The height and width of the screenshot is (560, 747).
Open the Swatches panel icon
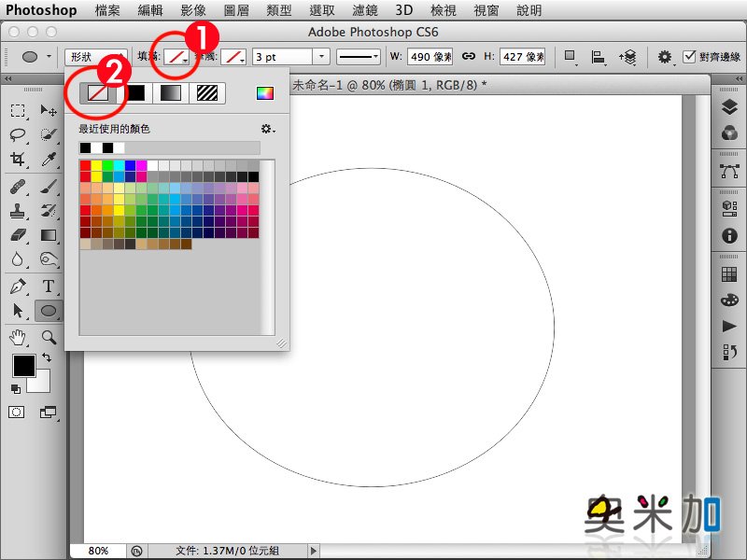point(729,274)
